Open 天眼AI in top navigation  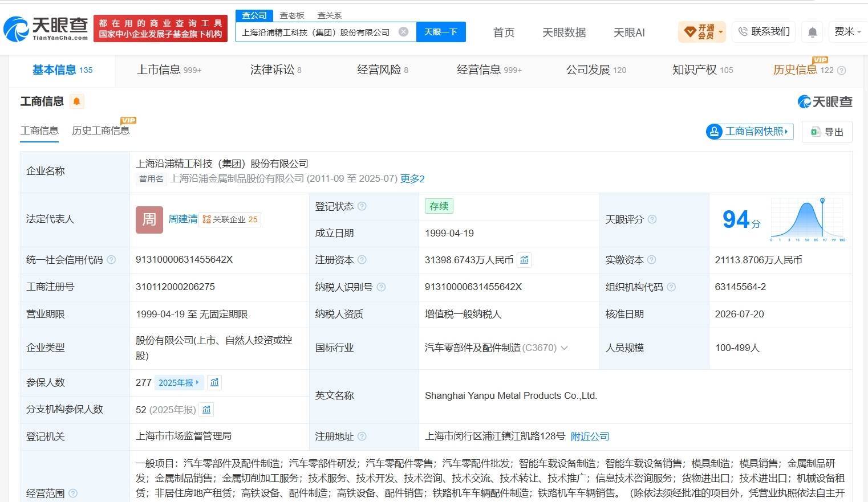point(629,32)
